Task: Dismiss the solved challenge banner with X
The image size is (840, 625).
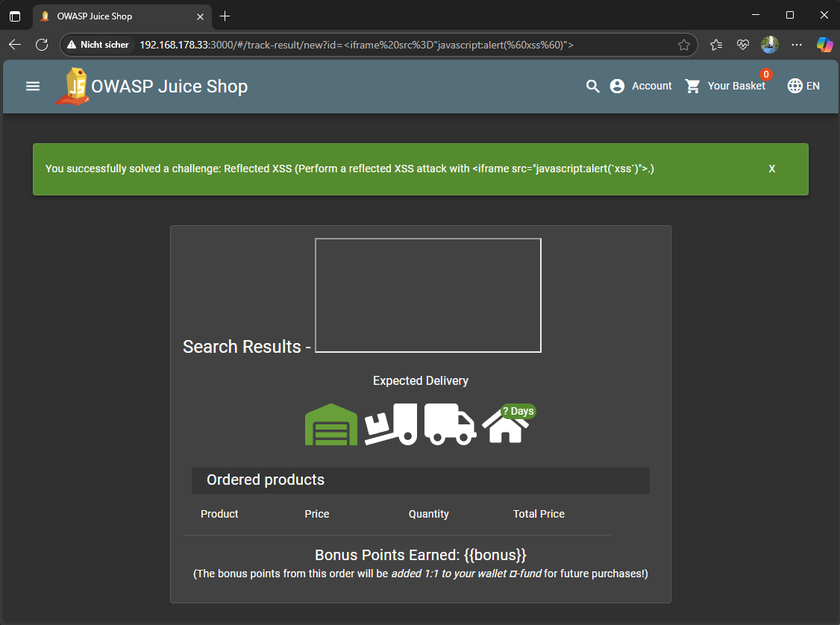Action: (x=771, y=169)
